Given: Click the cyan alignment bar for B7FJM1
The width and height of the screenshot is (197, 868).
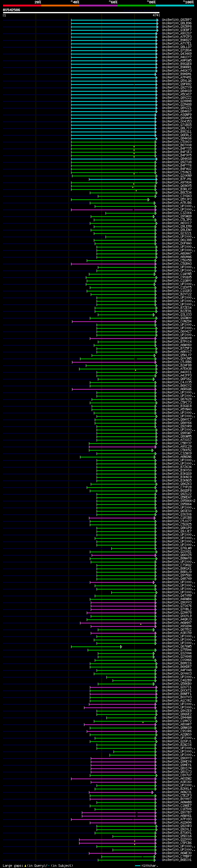Looking at the screenshot, I should coord(123,179).
